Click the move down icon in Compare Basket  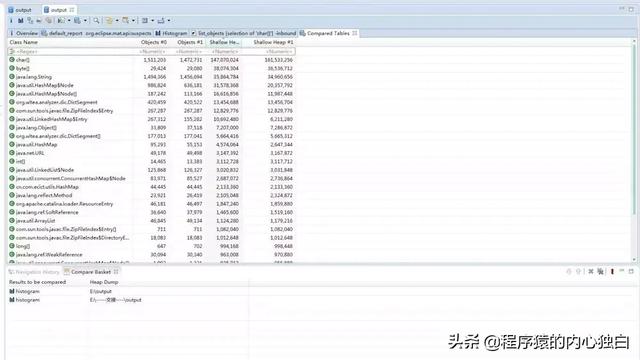[578, 271]
